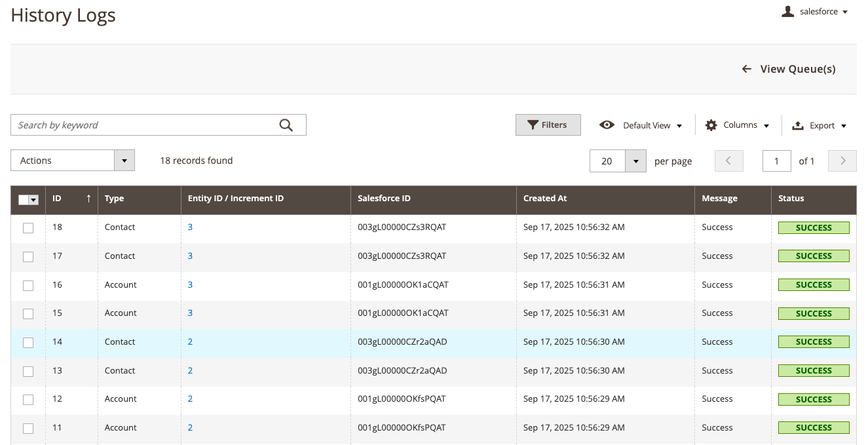The width and height of the screenshot is (868, 445).
Task: Click SUCCESS status badge for ID 11
Action: [814, 427]
